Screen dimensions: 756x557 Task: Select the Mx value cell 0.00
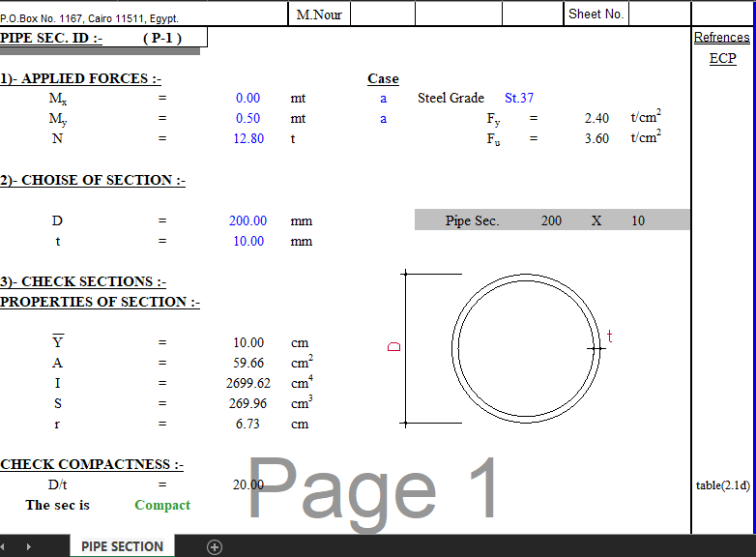tap(247, 98)
